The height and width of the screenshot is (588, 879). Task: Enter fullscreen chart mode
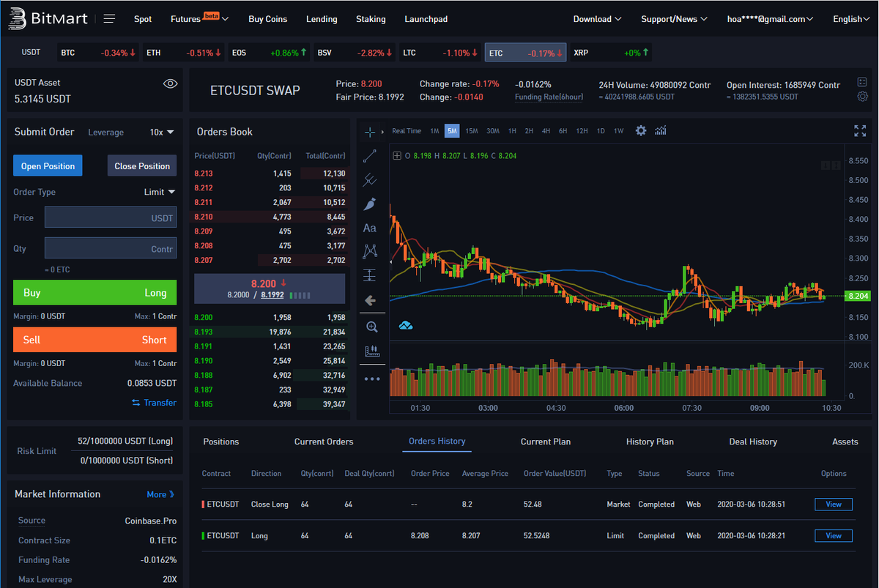860,130
